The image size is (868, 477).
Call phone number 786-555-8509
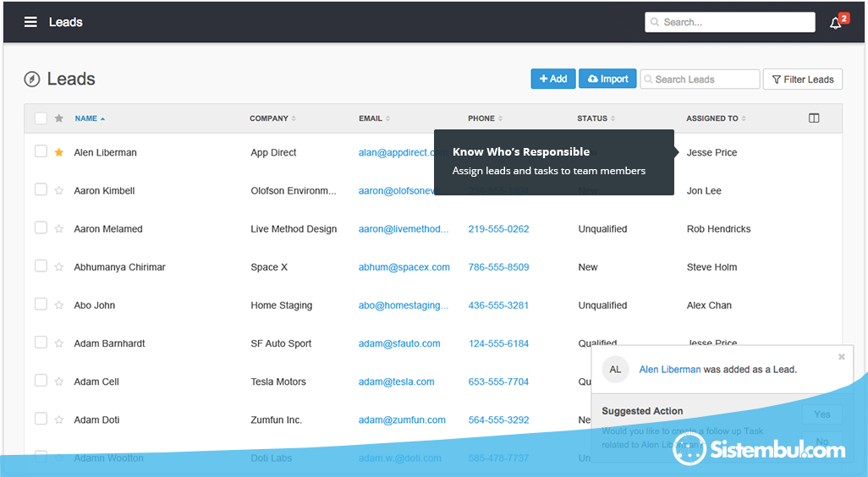(499, 266)
